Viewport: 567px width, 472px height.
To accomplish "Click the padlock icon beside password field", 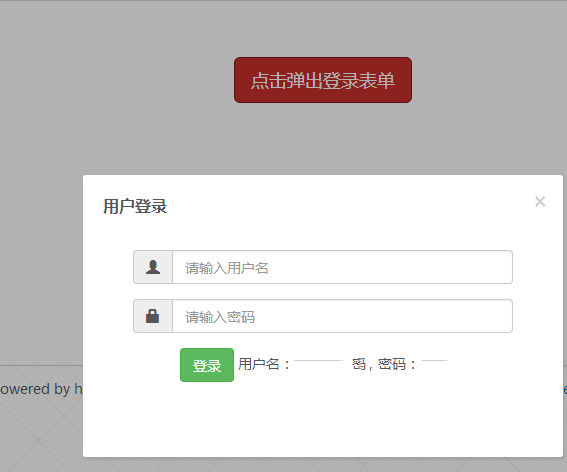I will (153, 316).
